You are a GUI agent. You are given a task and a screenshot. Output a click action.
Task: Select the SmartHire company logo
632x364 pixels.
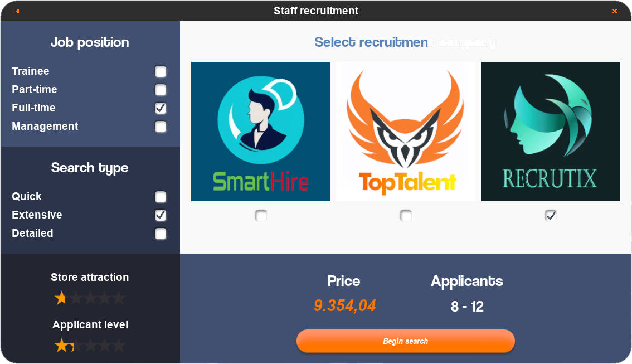[261, 132]
